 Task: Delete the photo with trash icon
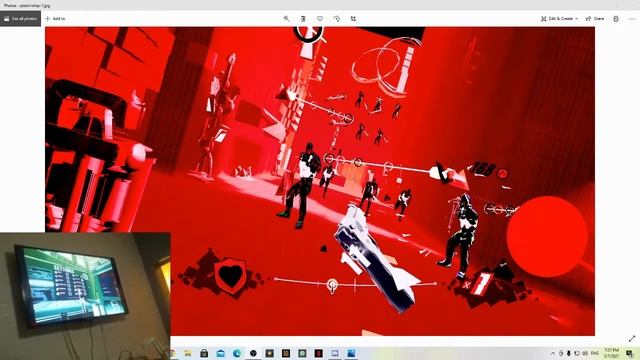(x=303, y=19)
